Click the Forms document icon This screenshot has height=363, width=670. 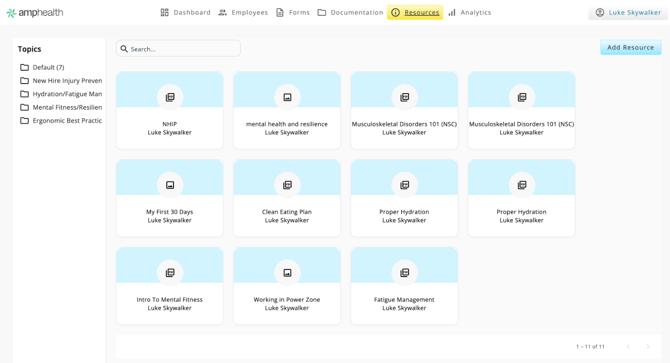[280, 12]
